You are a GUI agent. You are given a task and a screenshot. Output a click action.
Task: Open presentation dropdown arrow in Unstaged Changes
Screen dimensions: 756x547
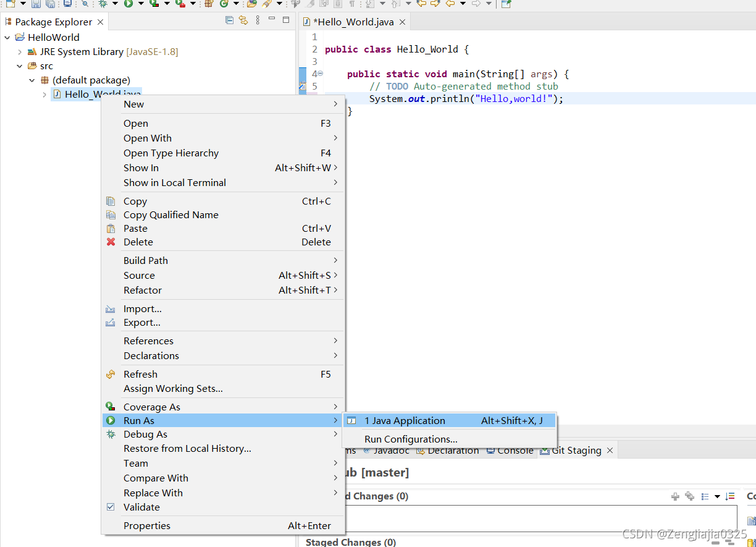[717, 496]
